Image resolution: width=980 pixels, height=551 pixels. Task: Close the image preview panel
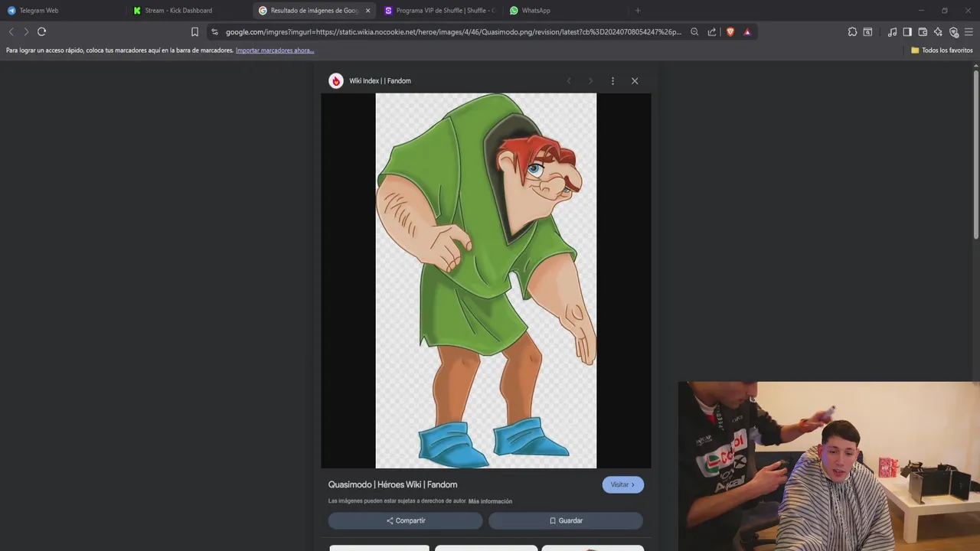[x=635, y=81]
